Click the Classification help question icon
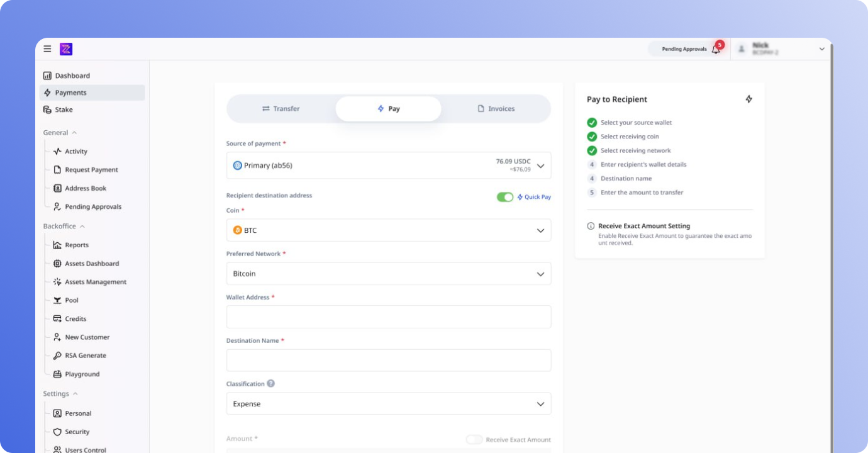 (270, 384)
